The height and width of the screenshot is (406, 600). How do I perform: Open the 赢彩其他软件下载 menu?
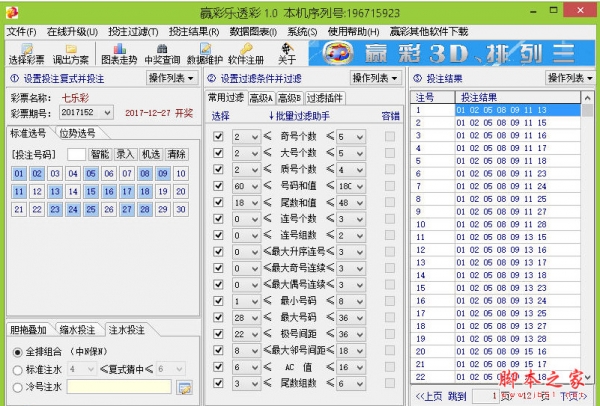click(429, 32)
